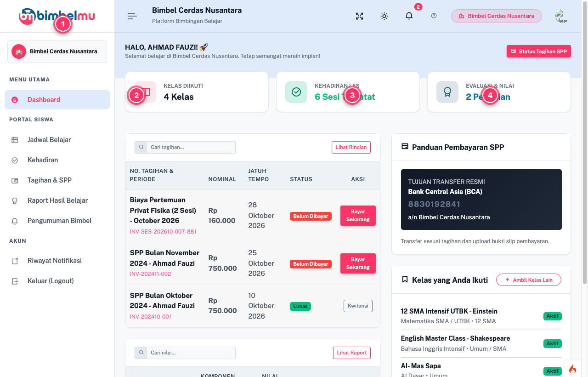Screen dimensions: 588x377
Task: Click invoice number INV-202411-002
Action: (x=151, y=274)
